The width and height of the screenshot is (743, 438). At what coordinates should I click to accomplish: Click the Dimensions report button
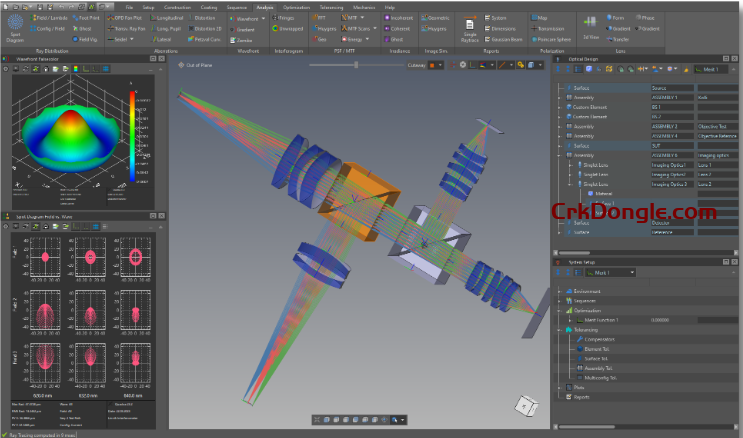click(x=500, y=29)
